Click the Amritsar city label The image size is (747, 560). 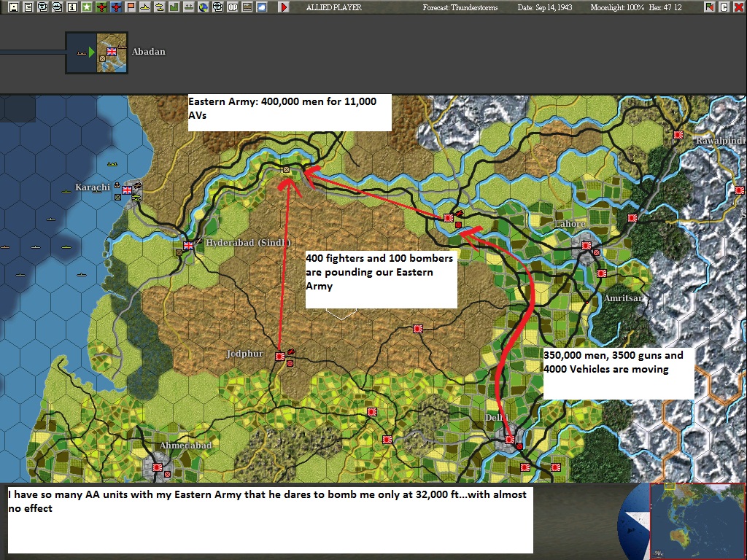(623, 298)
